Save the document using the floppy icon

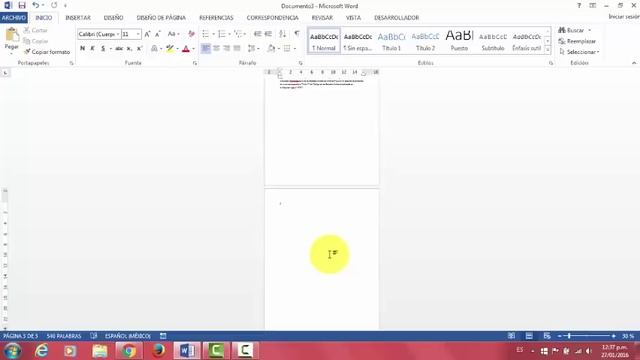tap(22, 6)
